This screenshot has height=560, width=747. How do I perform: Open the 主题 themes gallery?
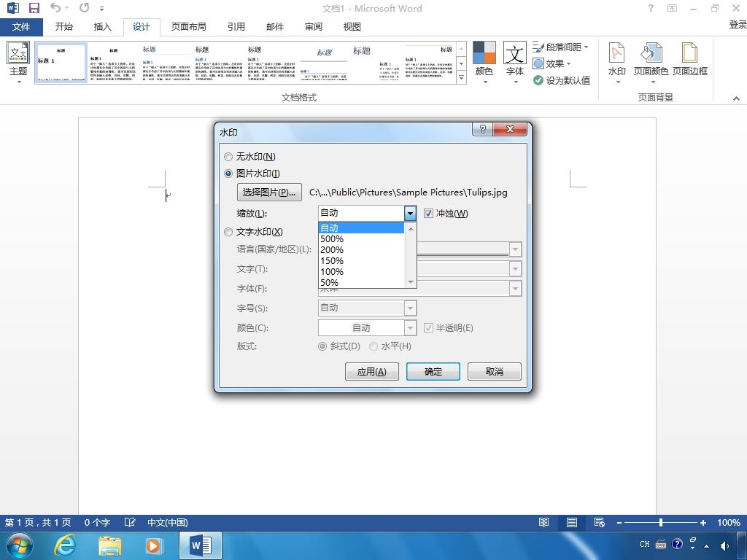point(18,63)
